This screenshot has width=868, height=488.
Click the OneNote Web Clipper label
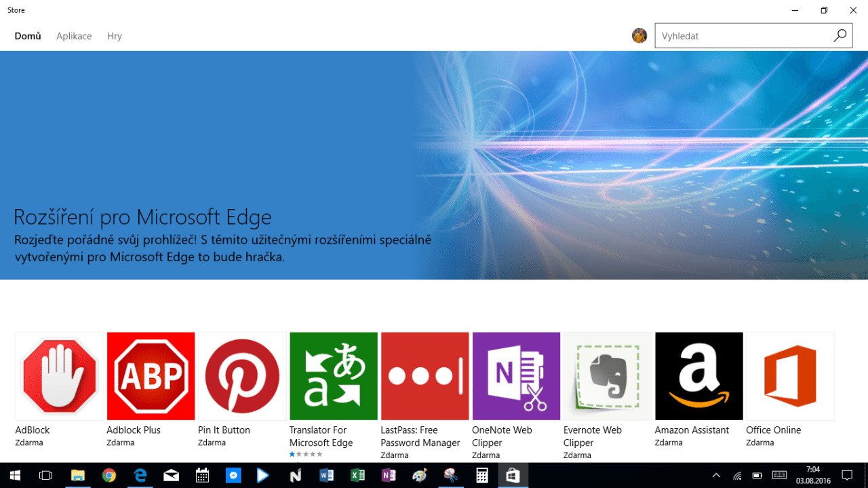pos(502,436)
